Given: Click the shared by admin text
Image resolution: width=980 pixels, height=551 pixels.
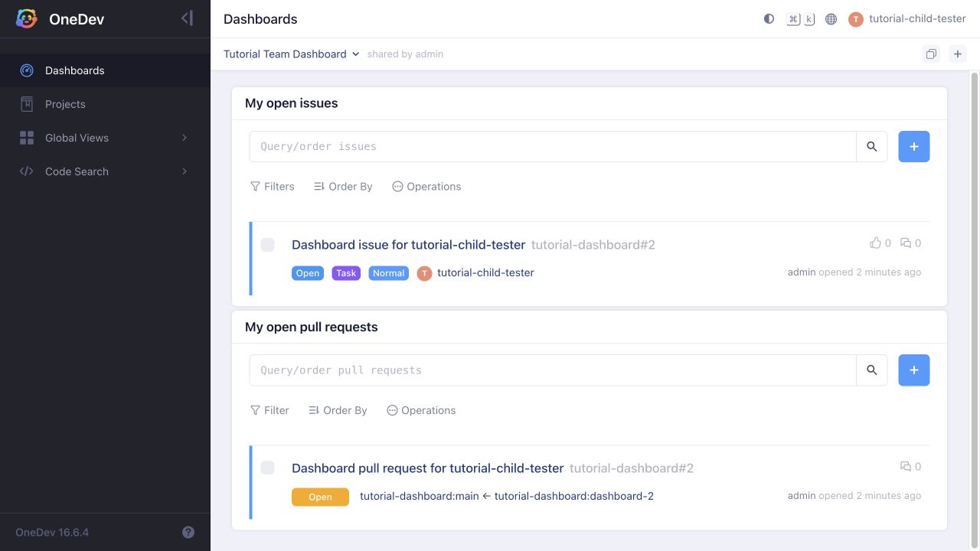Looking at the screenshot, I should point(405,54).
